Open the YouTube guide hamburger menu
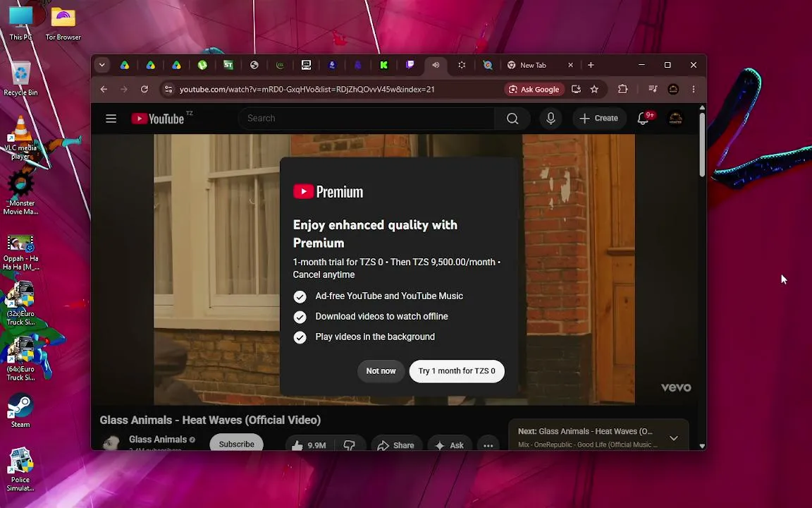Image resolution: width=812 pixels, height=508 pixels. tap(111, 119)
